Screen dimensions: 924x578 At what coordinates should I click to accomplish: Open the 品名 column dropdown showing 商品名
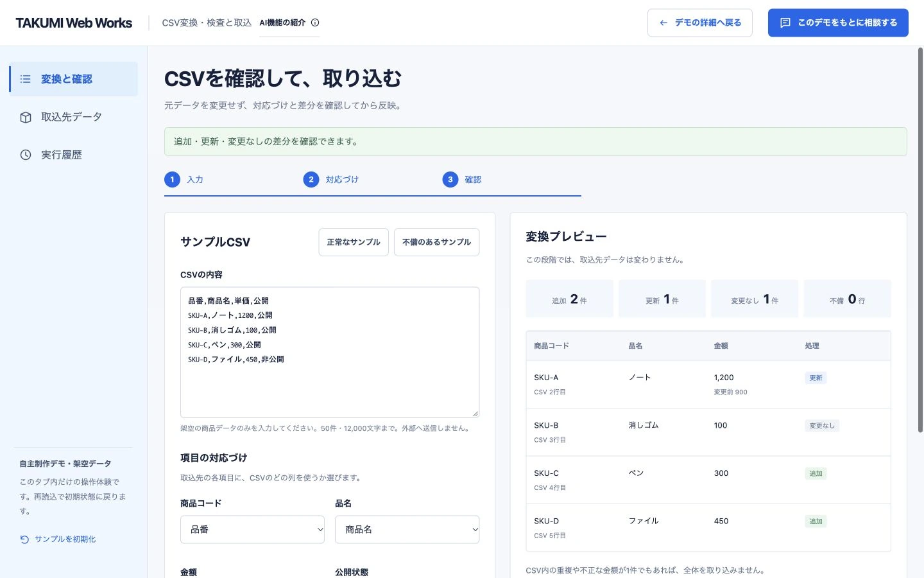point(407,529)
